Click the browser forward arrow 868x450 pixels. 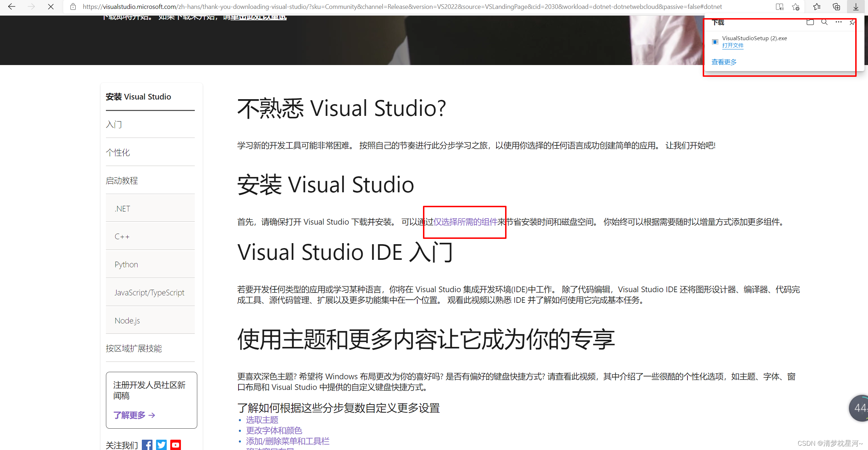pyautogui.click(x=31, y=6)
